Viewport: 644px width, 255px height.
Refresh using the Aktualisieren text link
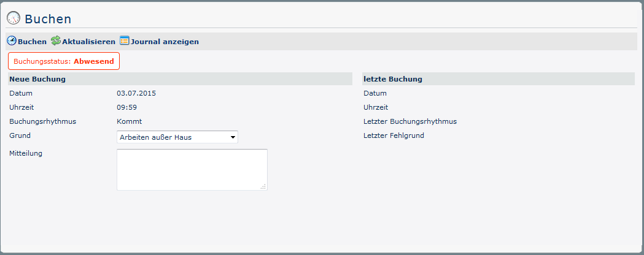click(x=88, y=42)
